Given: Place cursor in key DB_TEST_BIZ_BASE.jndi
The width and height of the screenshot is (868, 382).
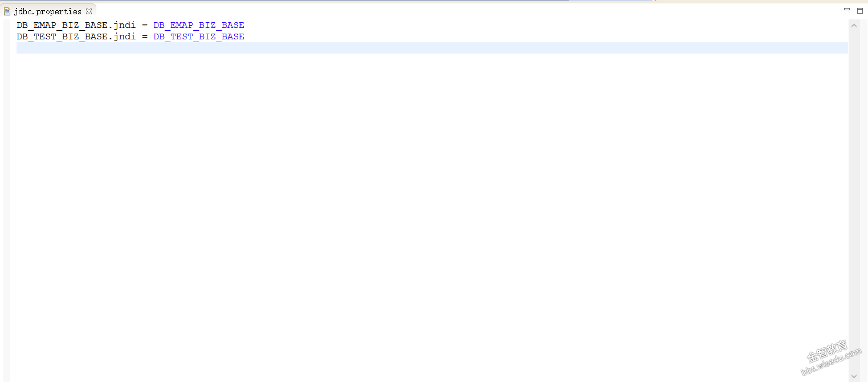Looking at the screenshot, I should click(76, 36).
